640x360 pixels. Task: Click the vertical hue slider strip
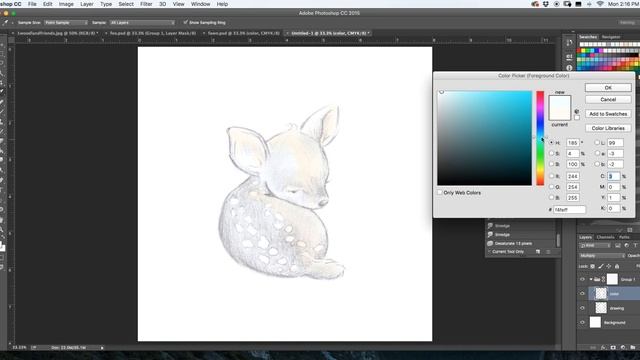click(540, 138)
